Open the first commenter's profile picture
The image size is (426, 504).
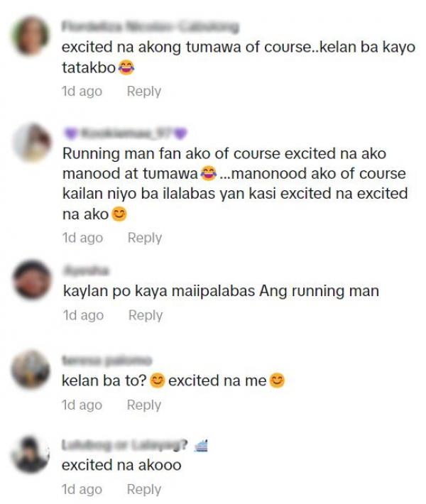coord(30,36)
